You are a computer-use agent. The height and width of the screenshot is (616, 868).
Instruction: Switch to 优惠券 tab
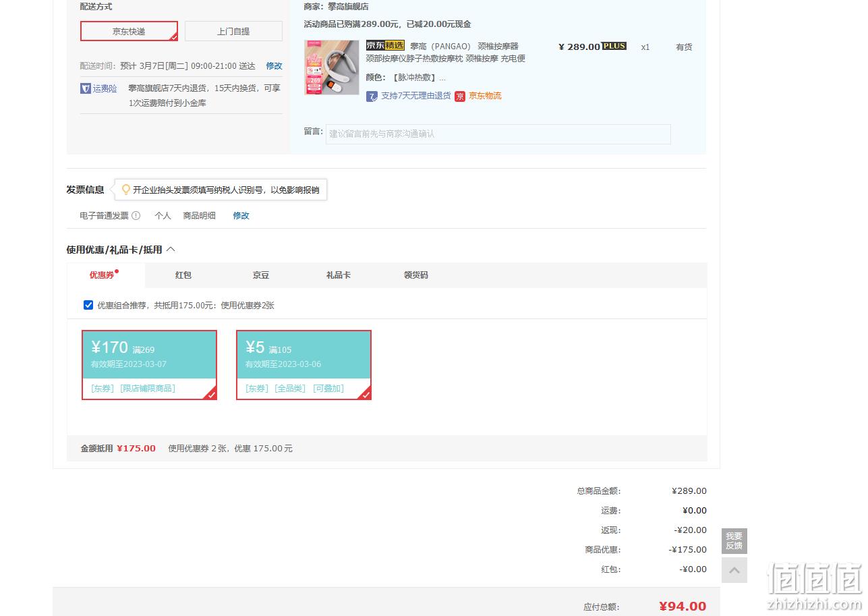[102, 275]
